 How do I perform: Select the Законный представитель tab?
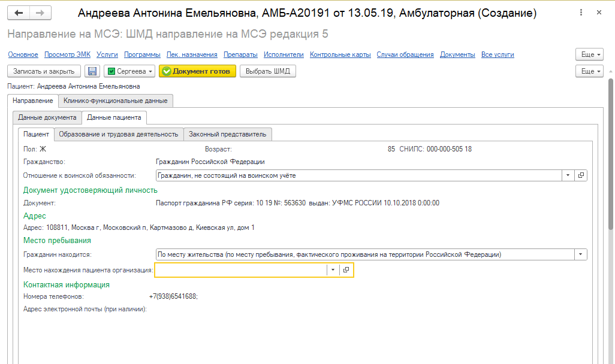coord(228,134)
